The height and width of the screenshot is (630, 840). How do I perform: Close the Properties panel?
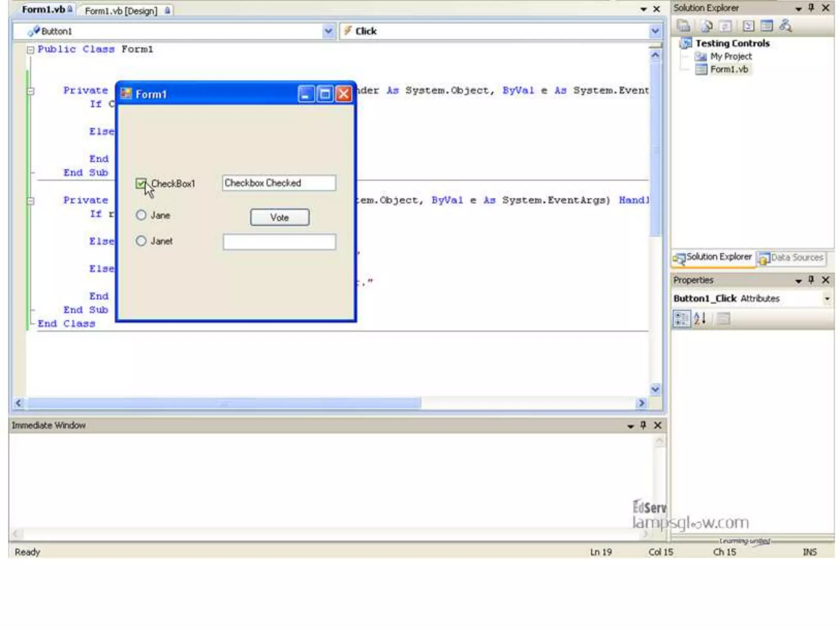(826, 280)
